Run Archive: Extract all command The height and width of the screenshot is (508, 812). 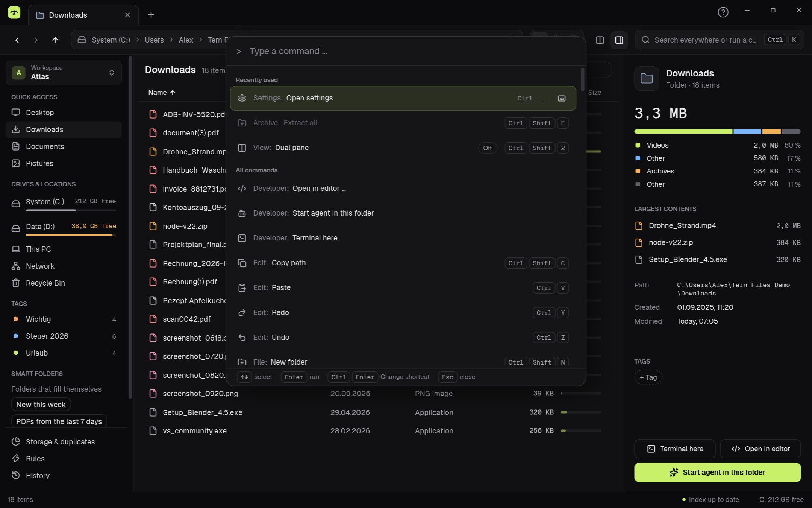pyautogui.click(x=403, y=123)
